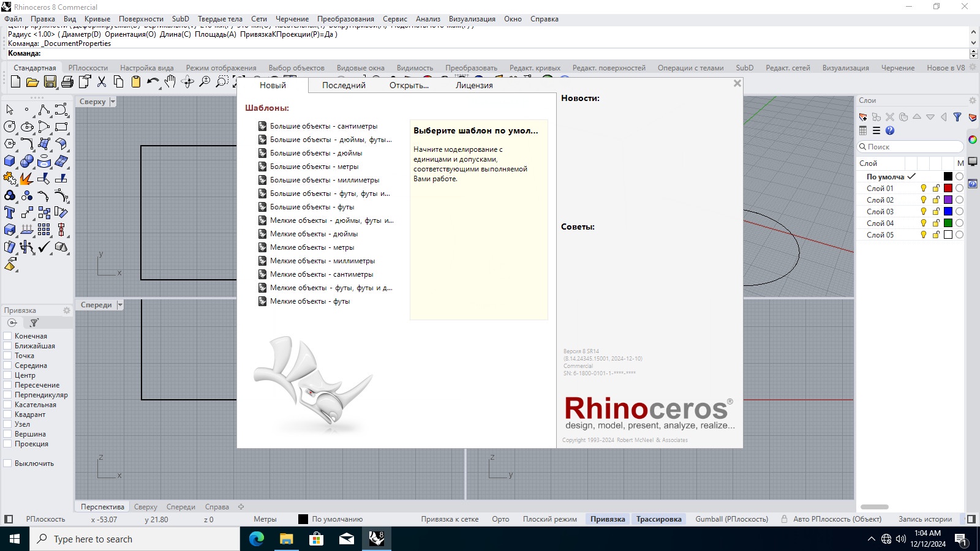
Task: Select the Polyline tool
Action: (x=44, y=110)
